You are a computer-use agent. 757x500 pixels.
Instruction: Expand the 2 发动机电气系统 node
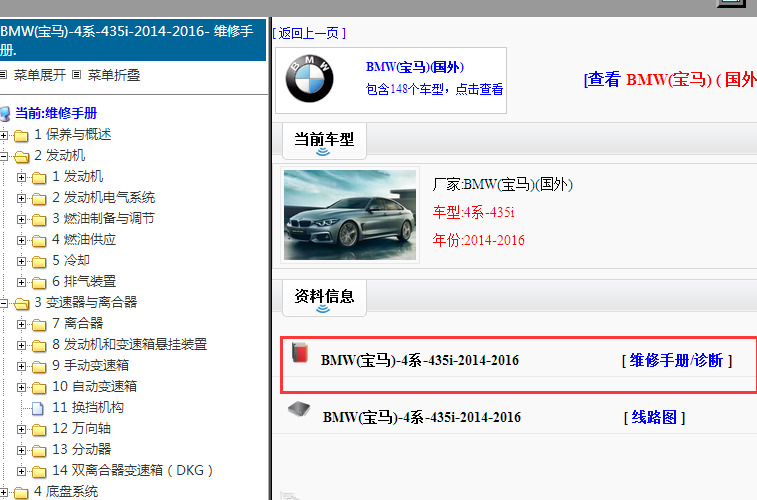21,198
